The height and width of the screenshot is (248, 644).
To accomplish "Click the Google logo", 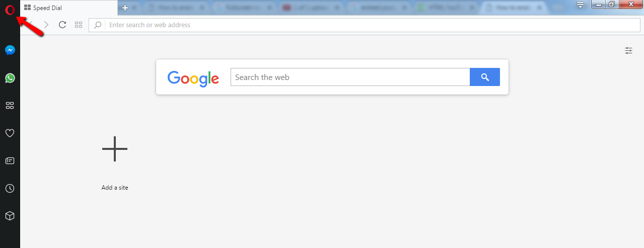I will pyautogui.click(x=193, y=78).
